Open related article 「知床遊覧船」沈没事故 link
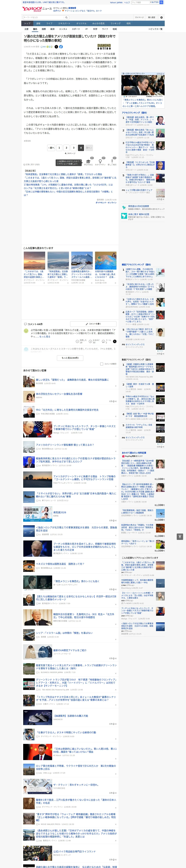This screenshot has height=868, width=186. pyautogui.click(x=63, y=174)
